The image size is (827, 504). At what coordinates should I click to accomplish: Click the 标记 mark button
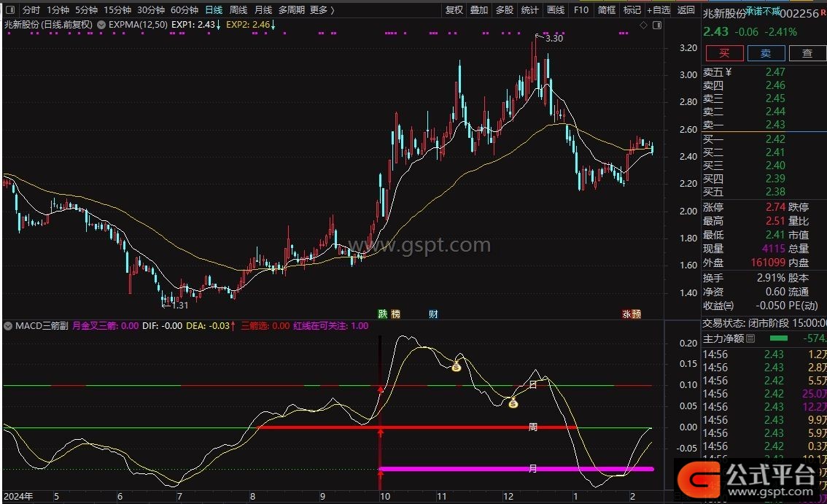point(632,9)
